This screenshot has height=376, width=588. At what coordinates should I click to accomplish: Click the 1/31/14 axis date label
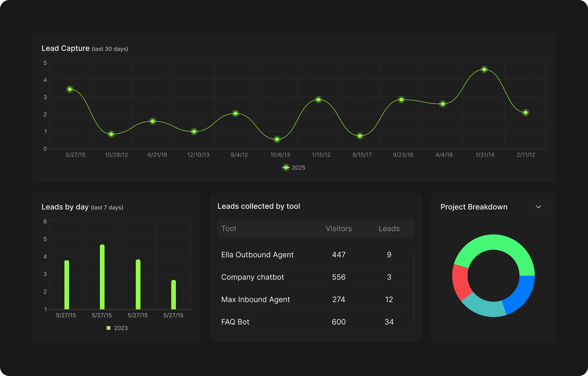[485, 155]
